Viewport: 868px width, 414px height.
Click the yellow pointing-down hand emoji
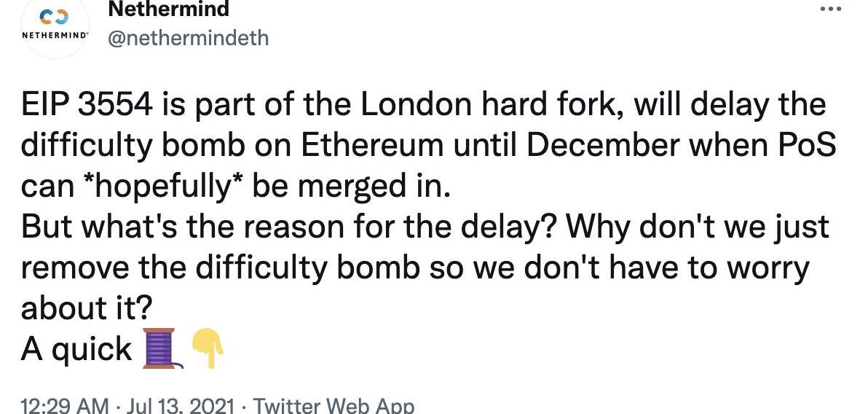point(208,348)
